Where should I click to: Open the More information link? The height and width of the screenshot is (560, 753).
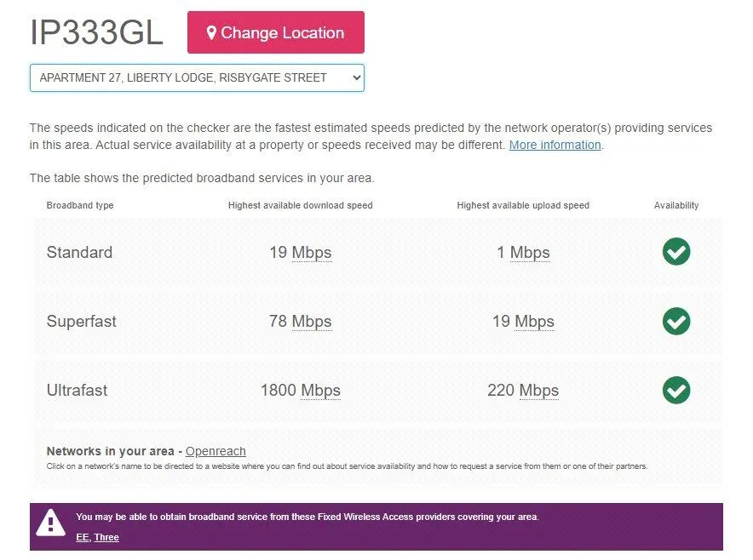coord(555,145)
